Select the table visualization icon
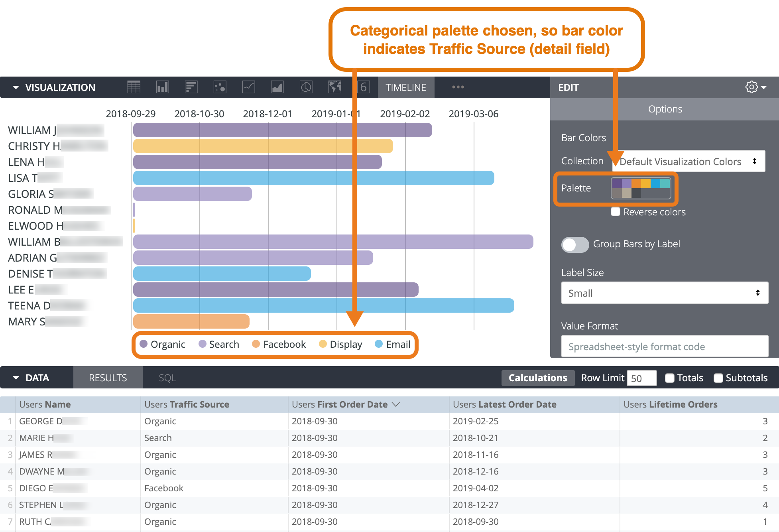Image resolution: width=779 pixels, height=532 pixels. [x=134, y=87]
